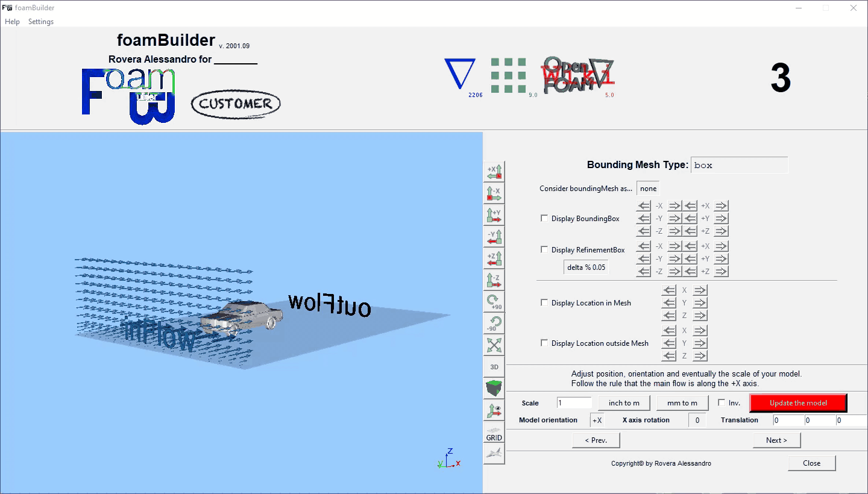Enable Display RefinementBox checkbox
This screenshot has height=494, width=868.
pyautogui.click(x=544, y=250)
